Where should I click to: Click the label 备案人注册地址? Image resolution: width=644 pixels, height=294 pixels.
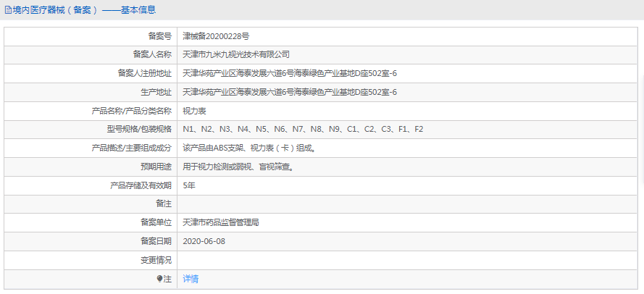coord(145,74)
